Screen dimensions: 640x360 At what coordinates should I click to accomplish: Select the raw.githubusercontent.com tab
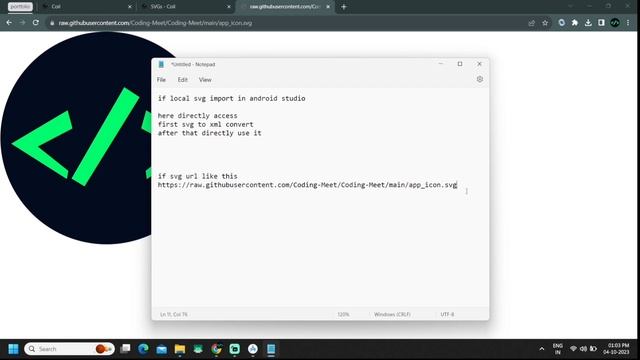click(286, 7)
